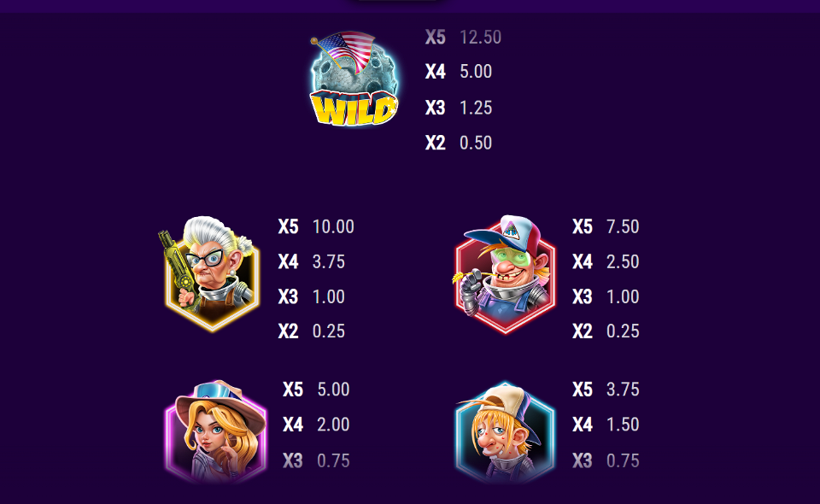This screenshot has height=504, width=820.
Task: Click the skinny guy with backwards cap symbol
Action: coord(505,432)
